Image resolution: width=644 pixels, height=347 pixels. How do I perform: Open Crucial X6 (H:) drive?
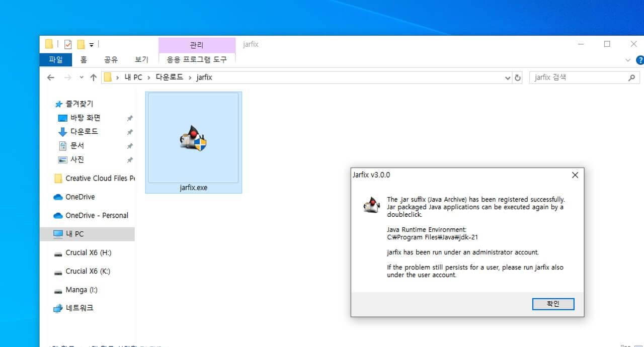coord(88,252)
